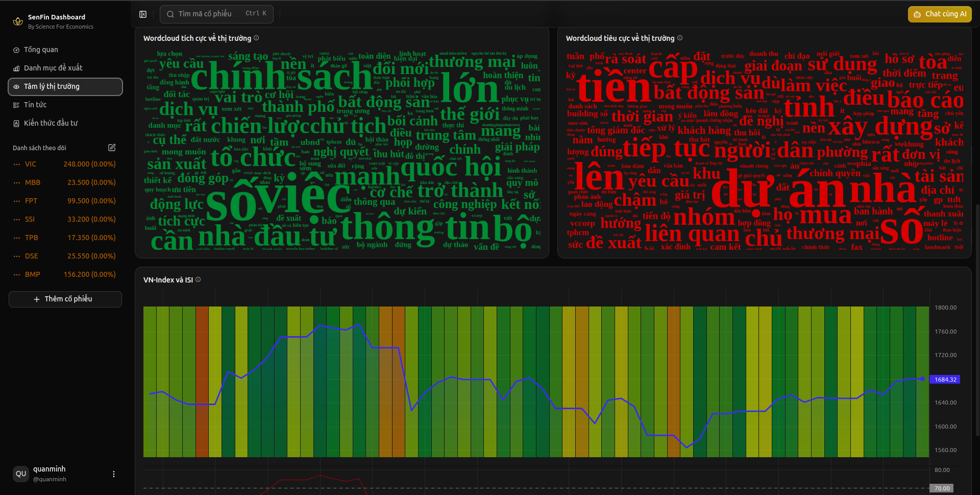The width and height of the screenshot is (980, 495).
Task: Click Thêm cổ phiếu button
Action: click(x=65, y=299)
